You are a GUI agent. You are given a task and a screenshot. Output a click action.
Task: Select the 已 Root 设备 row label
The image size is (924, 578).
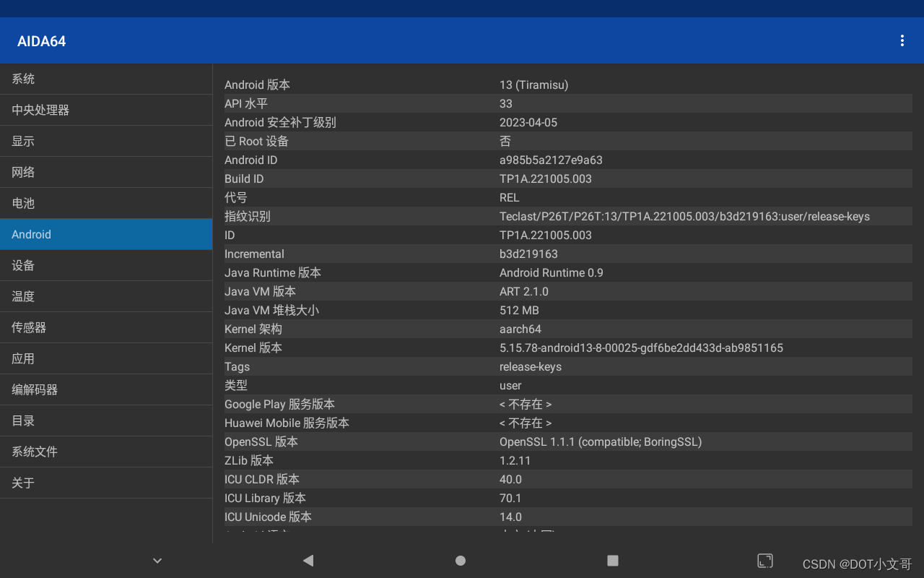(256, 141)
